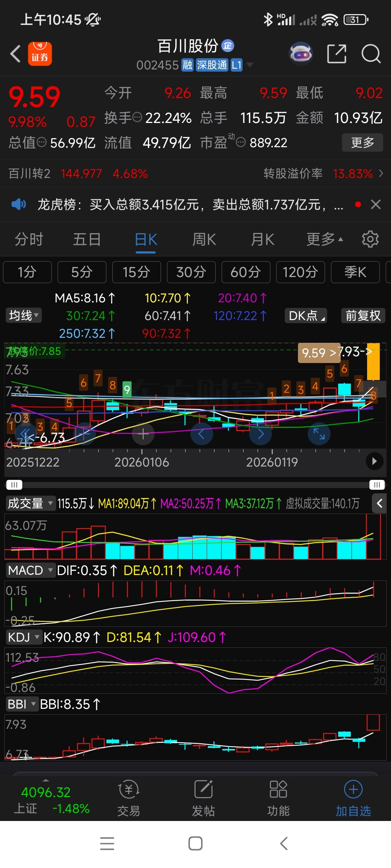This screenshot has height=868, width=391.
Task: Tap the blue 企 badge beside stock name
Action: click(x=228, y=46)
